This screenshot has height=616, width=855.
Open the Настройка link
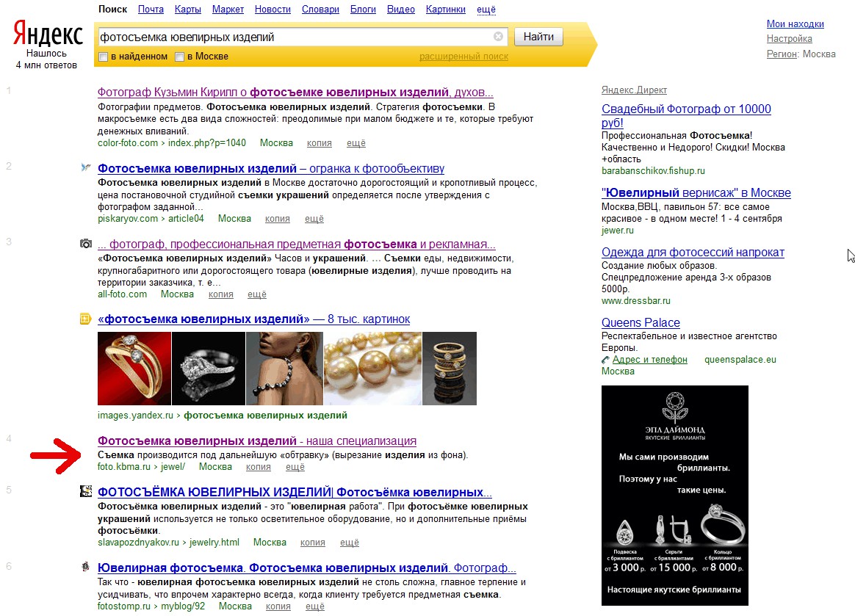point(789,38)
